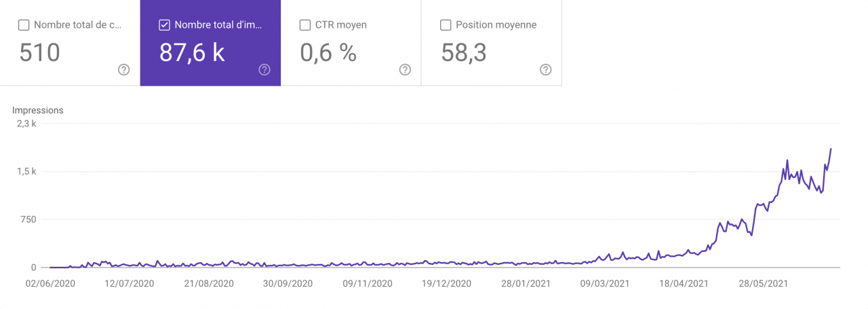Image resolution: width=868 pixels, height=309 pixels.
Task: Open Position moyenne help question mark
Action: (545, 69)
